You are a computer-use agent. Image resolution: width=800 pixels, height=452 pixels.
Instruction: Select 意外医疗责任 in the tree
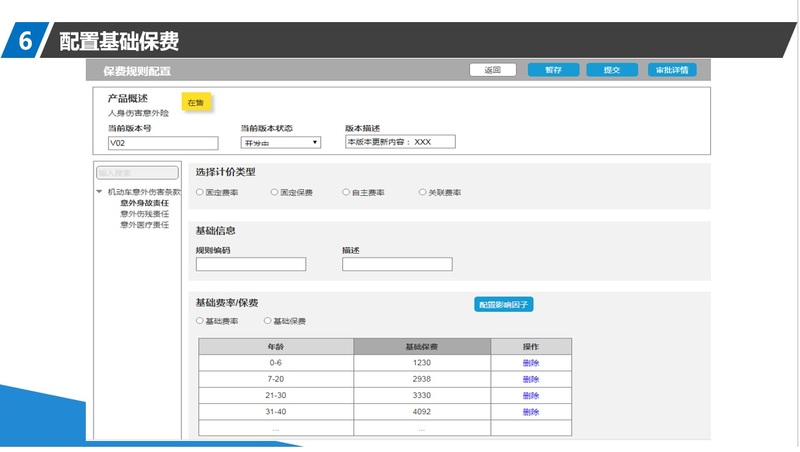pos(144,224)
